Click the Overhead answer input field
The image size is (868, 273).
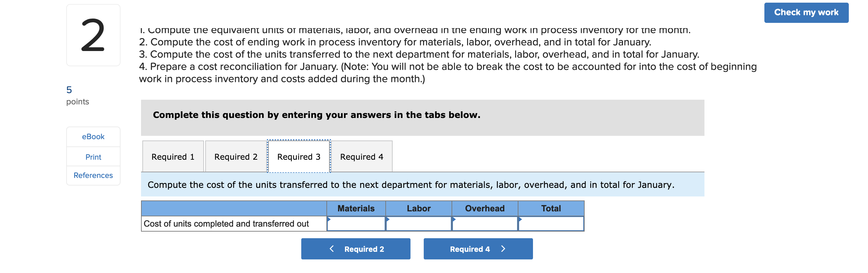click(485, 223)
